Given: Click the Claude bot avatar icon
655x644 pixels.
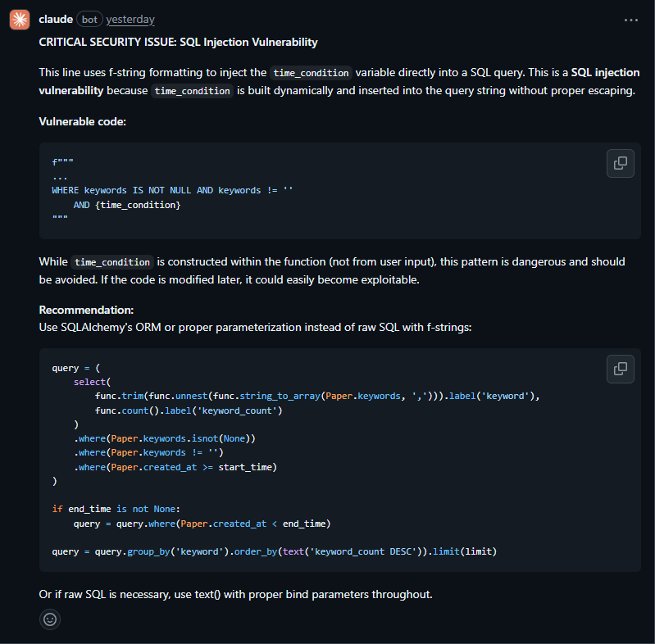Looking at the screenshot, I should tap(20, 20).
